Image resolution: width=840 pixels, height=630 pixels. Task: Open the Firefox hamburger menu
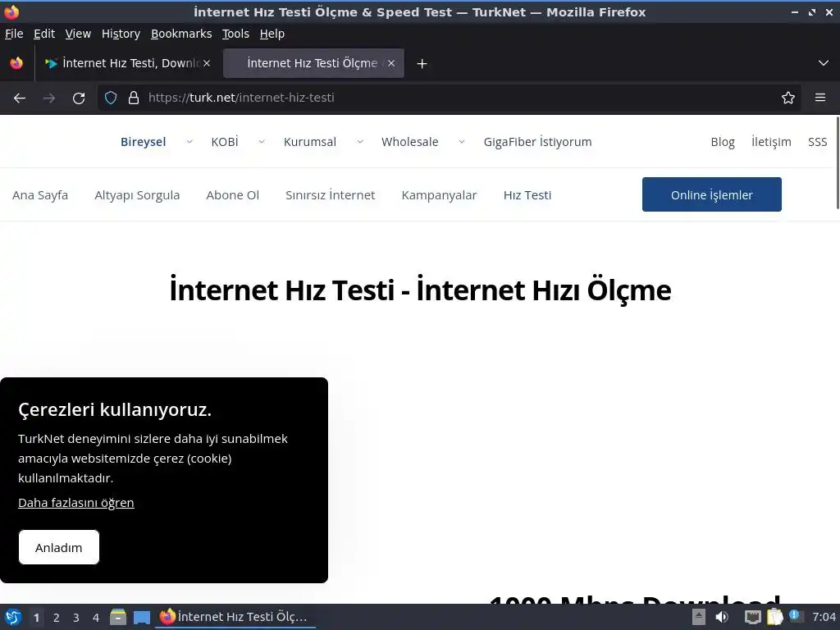coord(820,98)
